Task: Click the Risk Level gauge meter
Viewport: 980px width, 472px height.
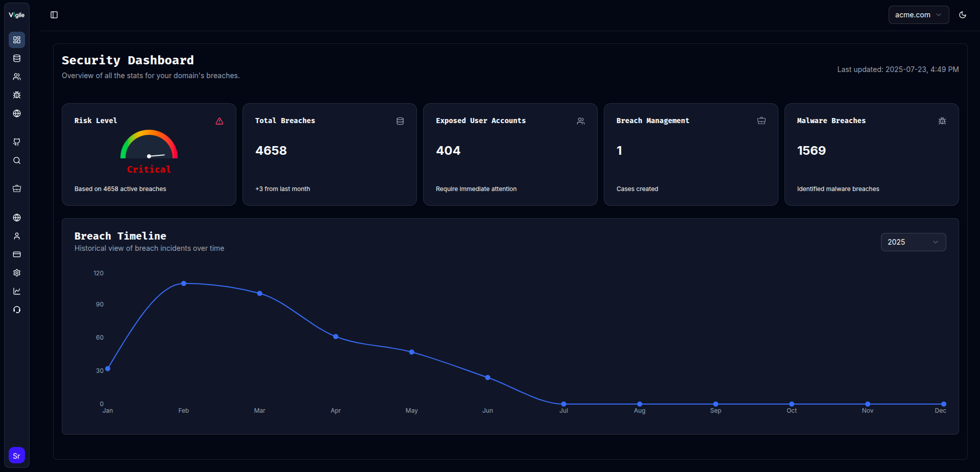Action: coord(149,146)
